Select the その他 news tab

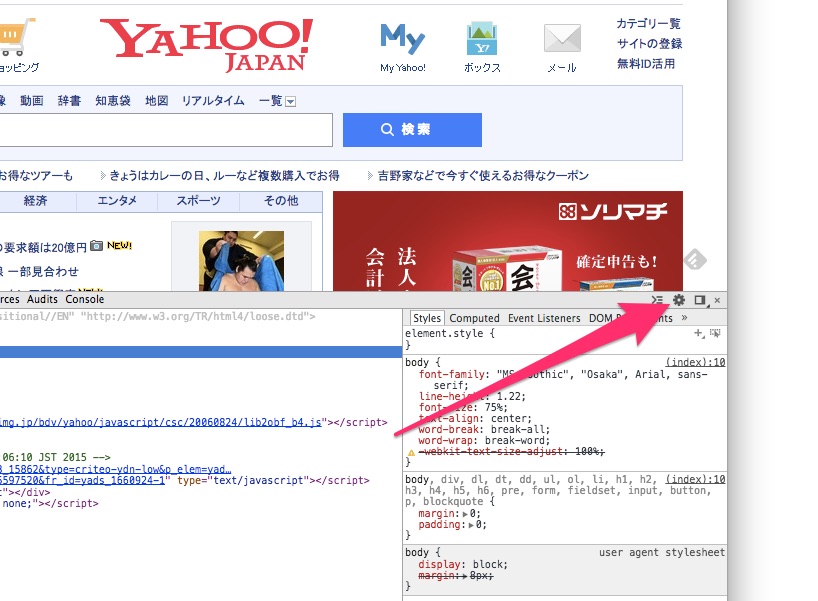(281, 201)
